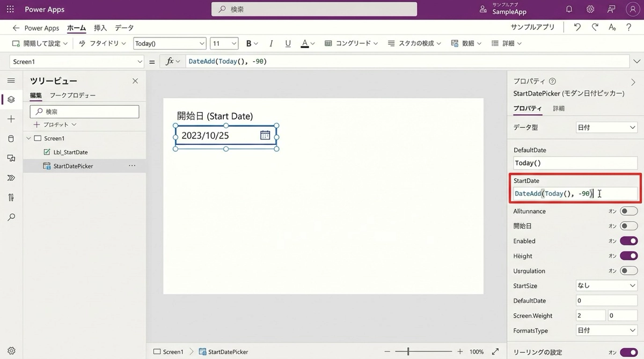Open the calendar icon in date picker
This screenshot has width=644, height=359.
[x=265, y=135]
